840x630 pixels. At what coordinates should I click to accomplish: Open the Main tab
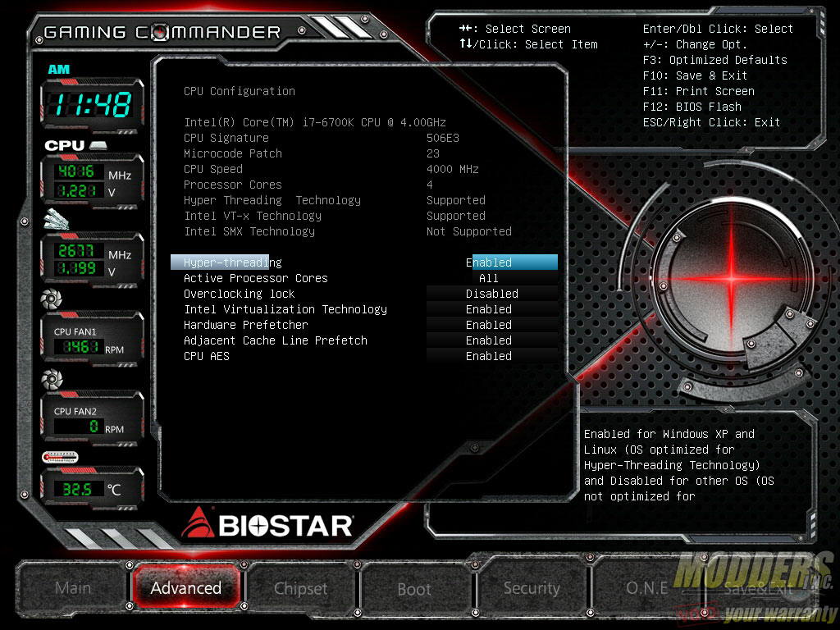73,588
